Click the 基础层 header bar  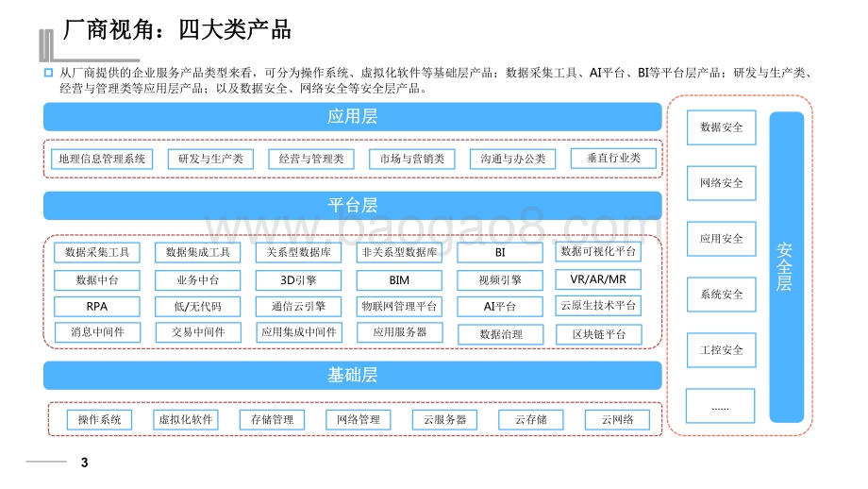pos(353,376)
